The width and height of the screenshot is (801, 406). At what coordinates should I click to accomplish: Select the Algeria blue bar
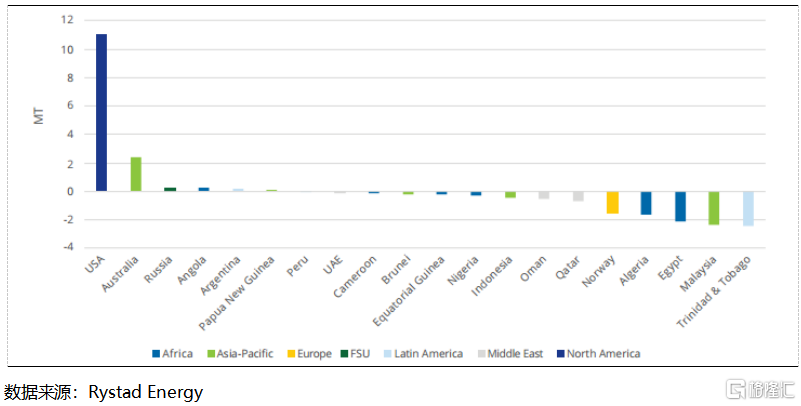click(646, 203)
